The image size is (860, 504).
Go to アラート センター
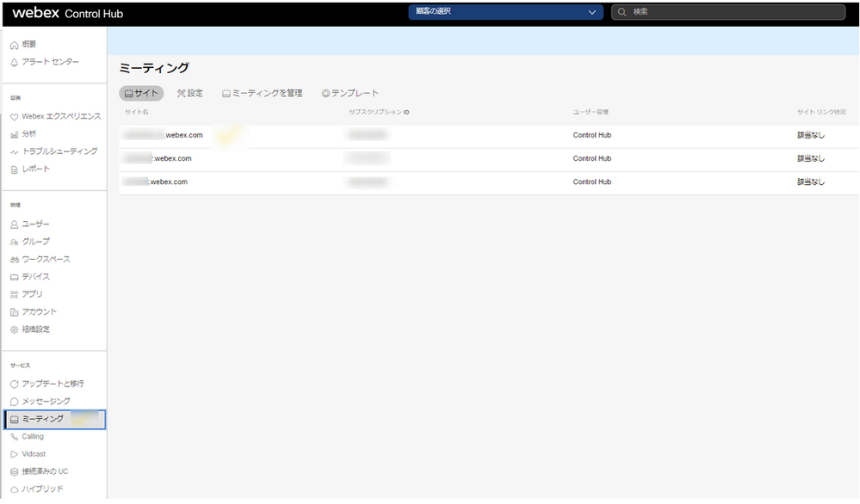click(51, 62)
